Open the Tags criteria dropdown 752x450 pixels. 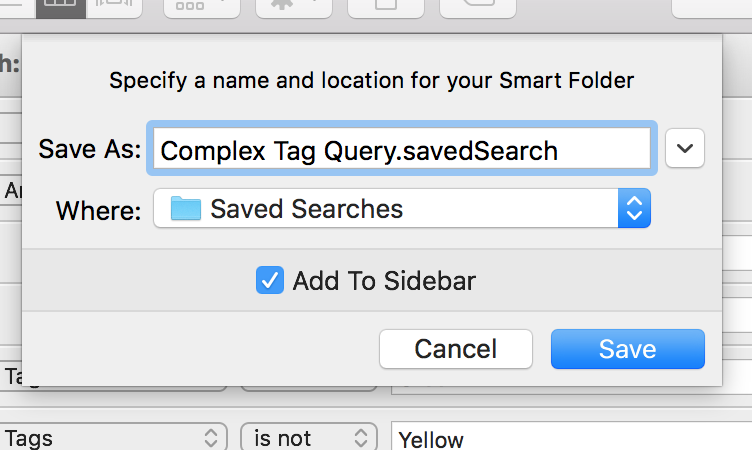click(x=113, y=438)
